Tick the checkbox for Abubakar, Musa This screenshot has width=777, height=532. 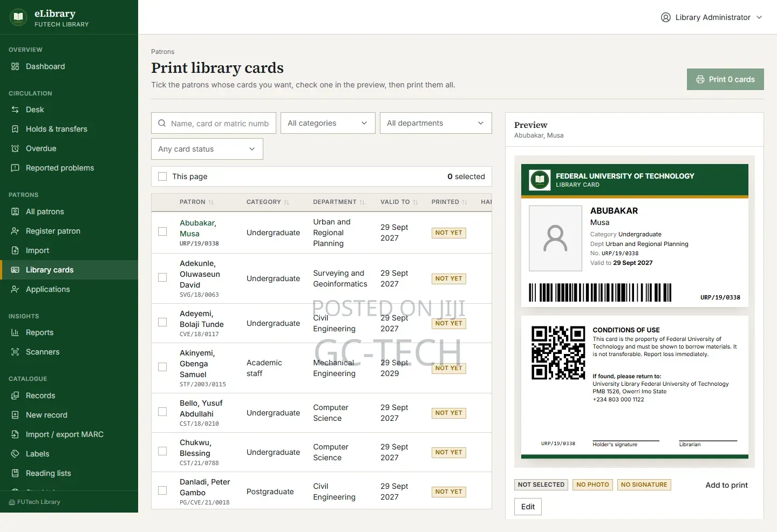point(162,231)
